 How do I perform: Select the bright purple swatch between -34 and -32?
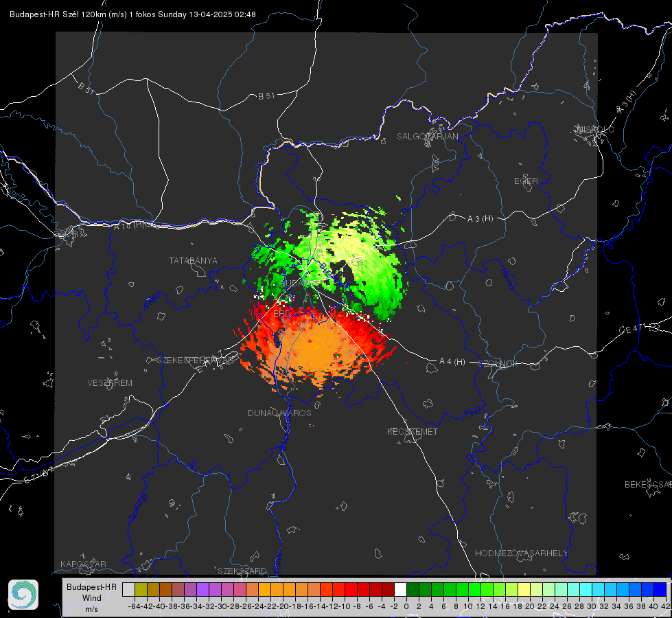pos(202,589)
